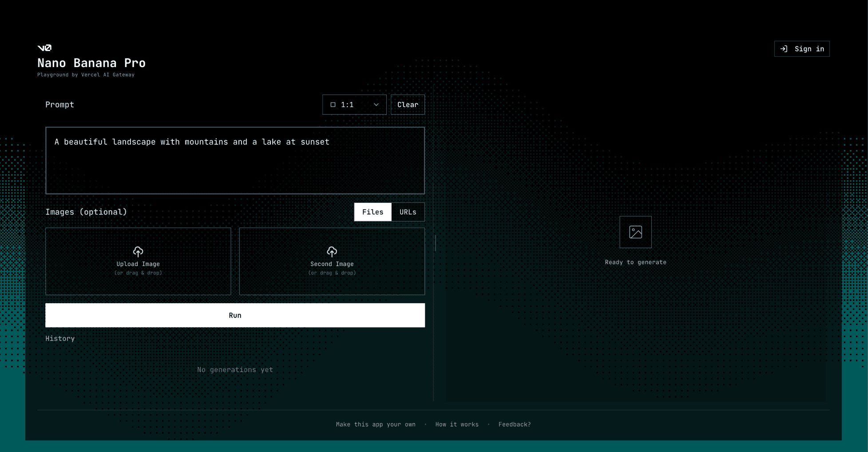868x452 pixels.
Task: Click the upload cloud icon for first image
Action: [138, 252]
